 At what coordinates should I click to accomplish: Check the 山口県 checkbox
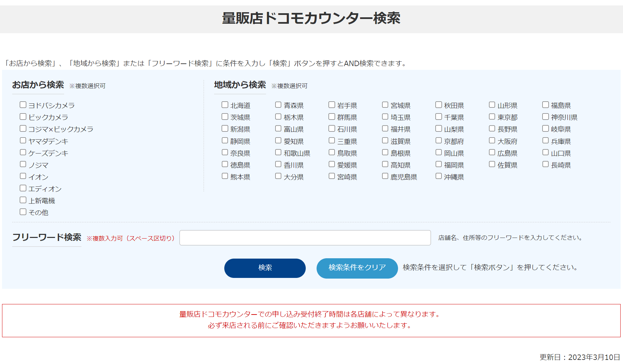click(546, 152)
